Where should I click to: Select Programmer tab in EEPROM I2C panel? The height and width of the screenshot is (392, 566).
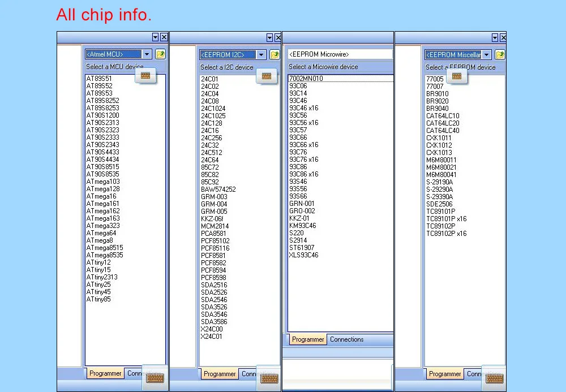(220, 373)
